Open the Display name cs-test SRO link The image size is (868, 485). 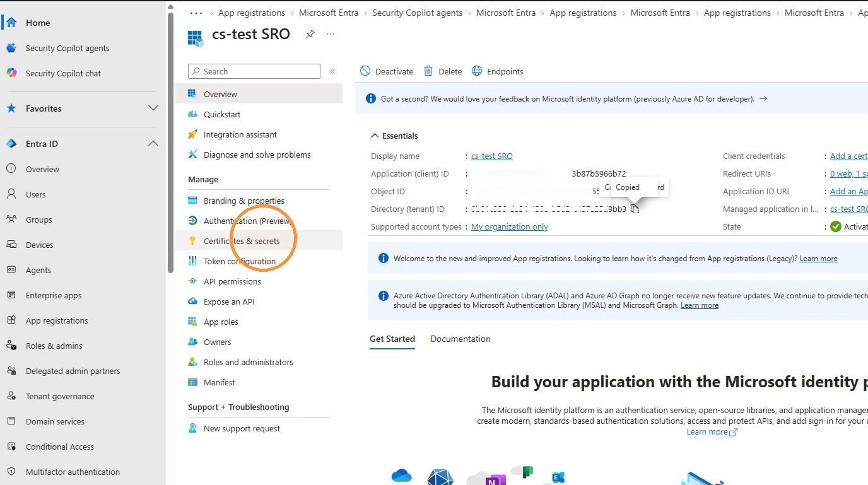coord(492,156)
